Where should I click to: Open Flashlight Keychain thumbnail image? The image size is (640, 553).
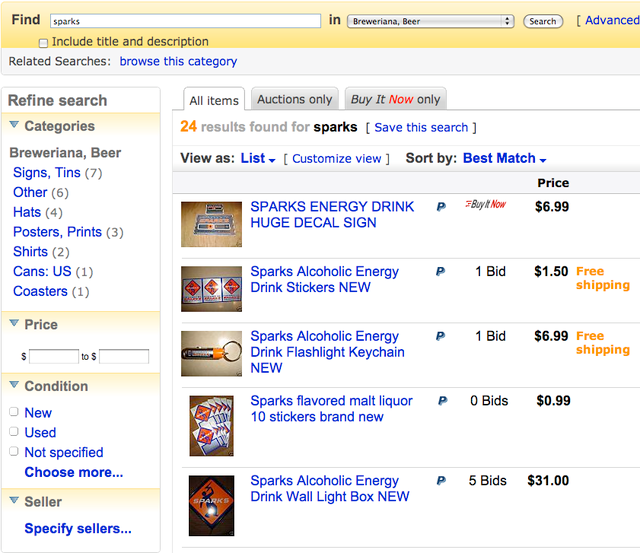(x=211, y=353)
